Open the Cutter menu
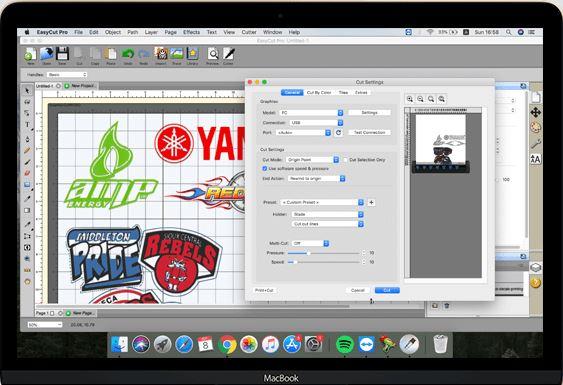This screenshot has height=385, width=563. click(x=249, y=32)
